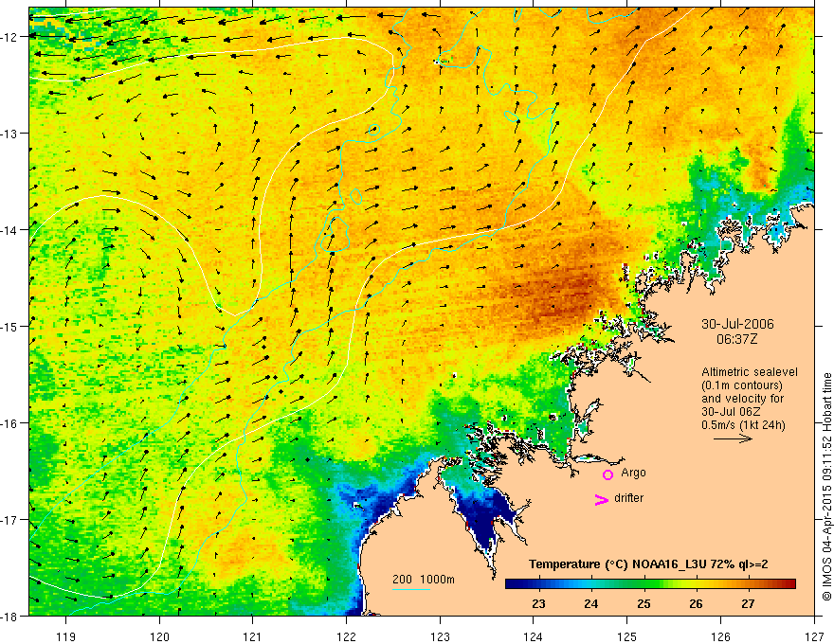Image resolution: width=834 pixels, height=644 pixels.
Task: Click the longitude axis label 119
Action: click(x=66, y=636)
